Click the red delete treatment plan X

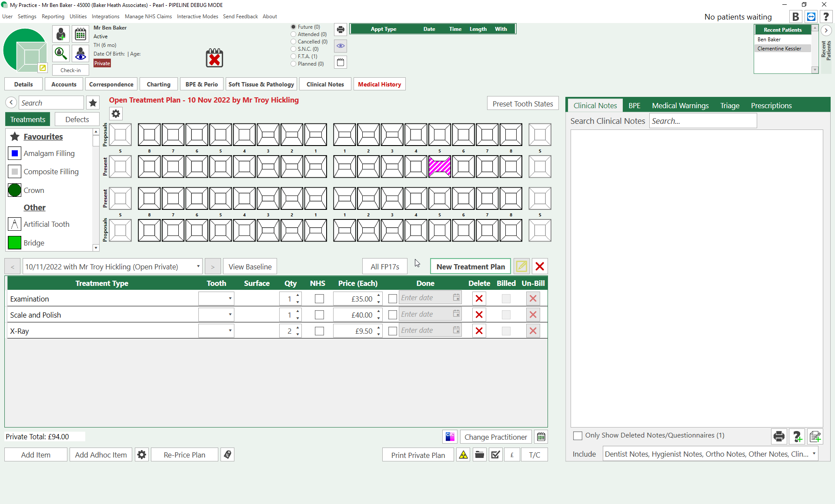(x=540, y=266)
